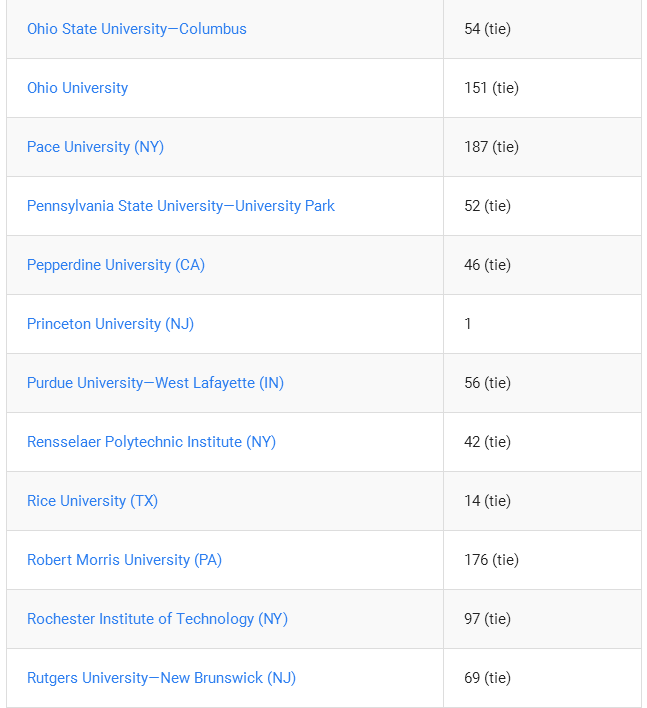
Task: Open the Robert Morris University (PA) link
Action: click(x=124, y=560)
